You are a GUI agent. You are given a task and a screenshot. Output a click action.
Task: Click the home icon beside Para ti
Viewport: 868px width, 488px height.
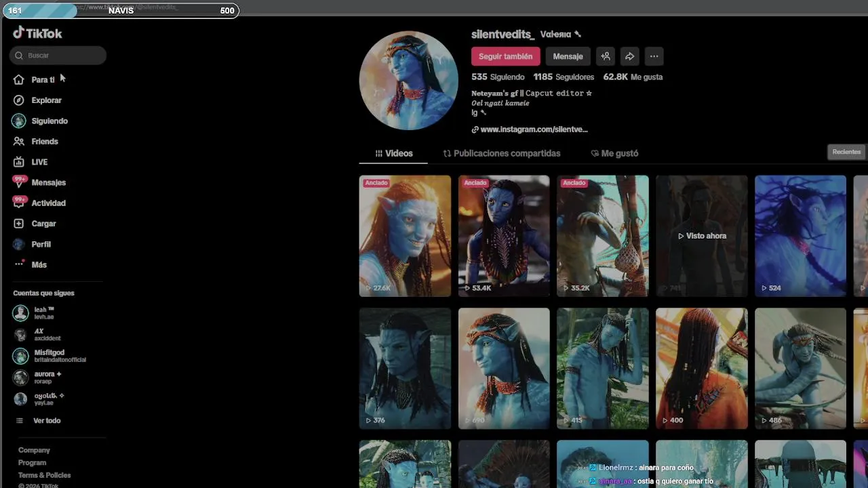click(x=19, y=80)
